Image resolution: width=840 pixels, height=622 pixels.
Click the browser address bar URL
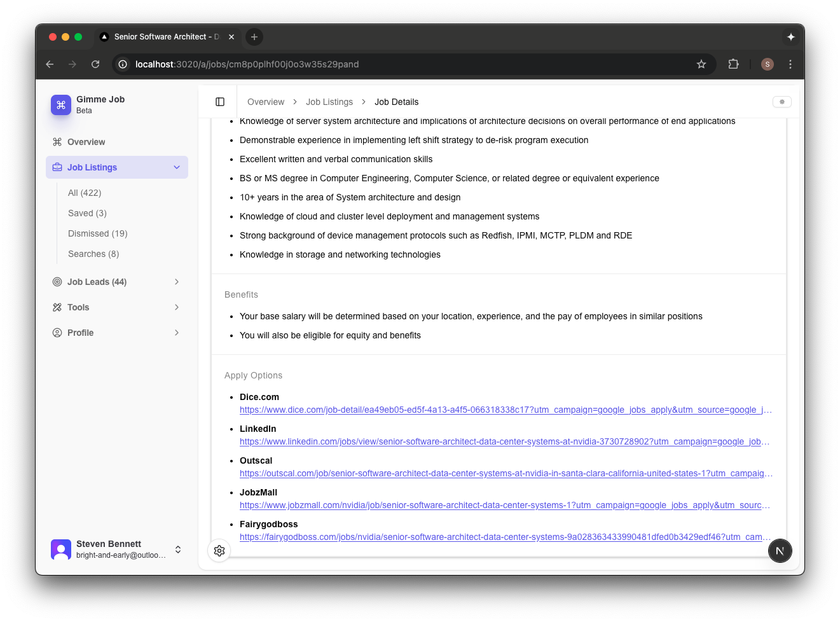click(247, 64)
